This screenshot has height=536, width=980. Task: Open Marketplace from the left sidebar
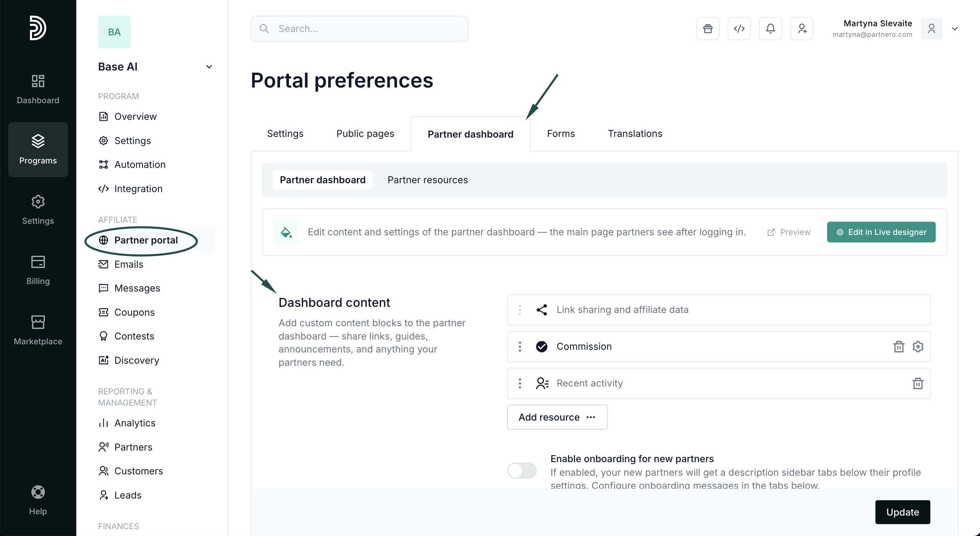[x=38, y=330]
